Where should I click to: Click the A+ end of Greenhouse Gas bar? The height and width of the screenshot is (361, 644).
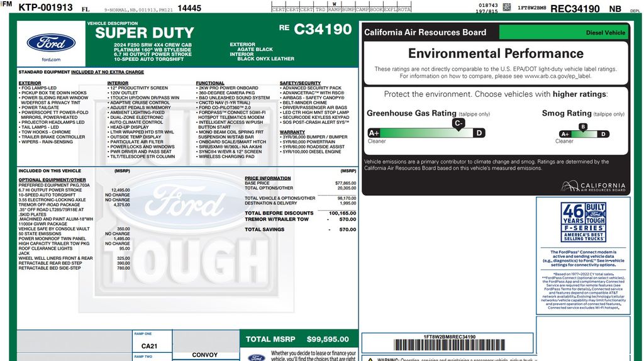[374, 133]
